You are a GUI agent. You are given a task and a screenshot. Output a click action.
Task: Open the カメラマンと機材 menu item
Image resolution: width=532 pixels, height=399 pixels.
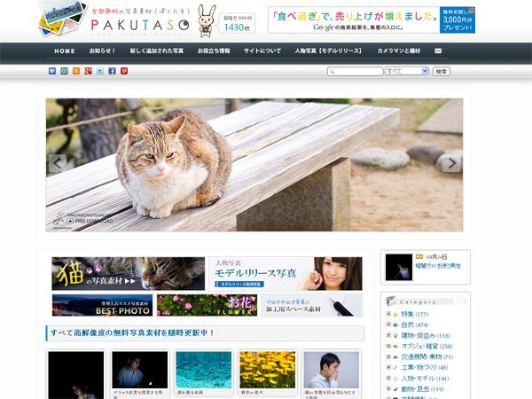[399, 51]
